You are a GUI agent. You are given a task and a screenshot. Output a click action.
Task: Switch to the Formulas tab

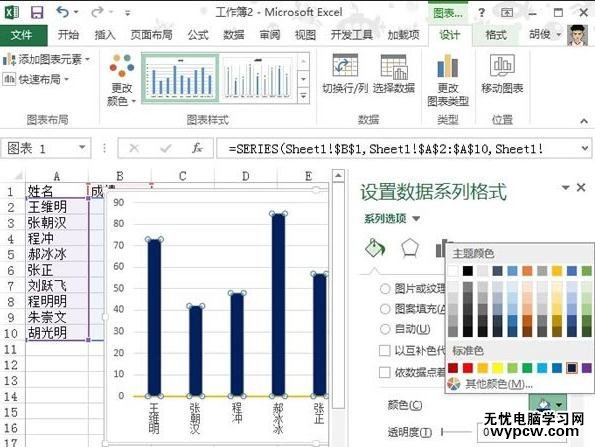coord(198,35)
